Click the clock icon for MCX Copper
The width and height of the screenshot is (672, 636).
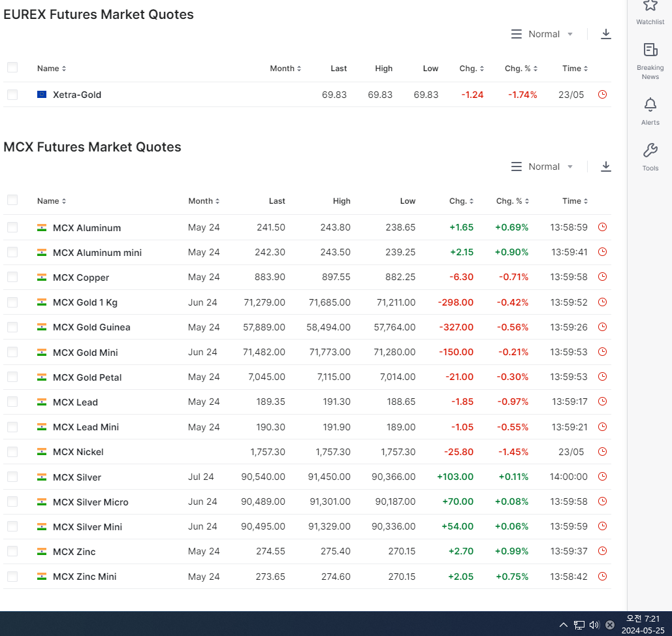[602, 277]
